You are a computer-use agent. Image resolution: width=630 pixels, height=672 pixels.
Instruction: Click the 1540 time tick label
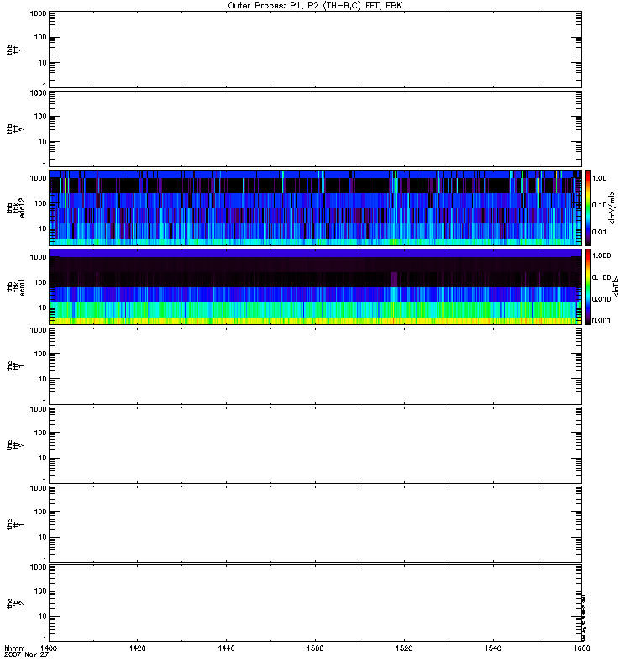(x=492, y=648)
